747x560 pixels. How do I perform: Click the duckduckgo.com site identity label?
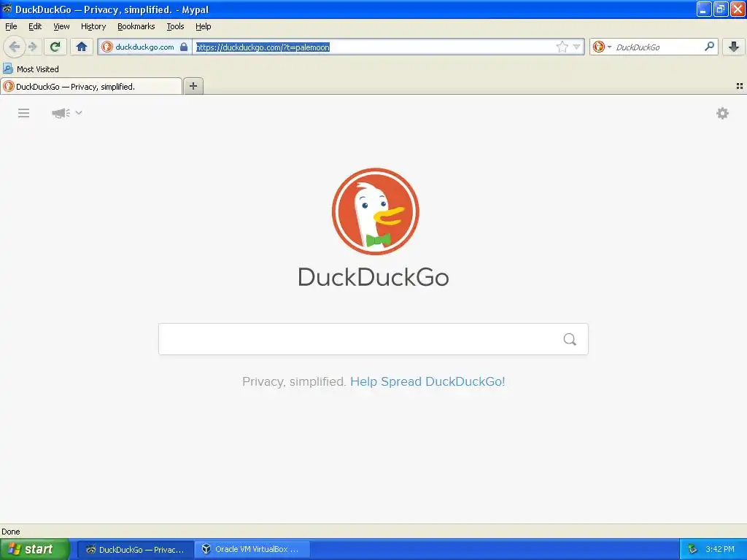144,47
